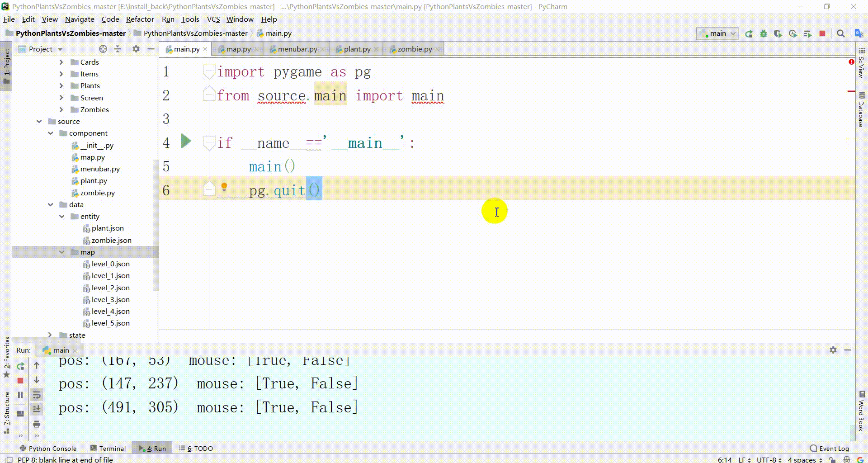Image resolution: width=868 pixels, height=463 pixels.
Task: Launch the profiler run icon
Action: tap(793, 33)
